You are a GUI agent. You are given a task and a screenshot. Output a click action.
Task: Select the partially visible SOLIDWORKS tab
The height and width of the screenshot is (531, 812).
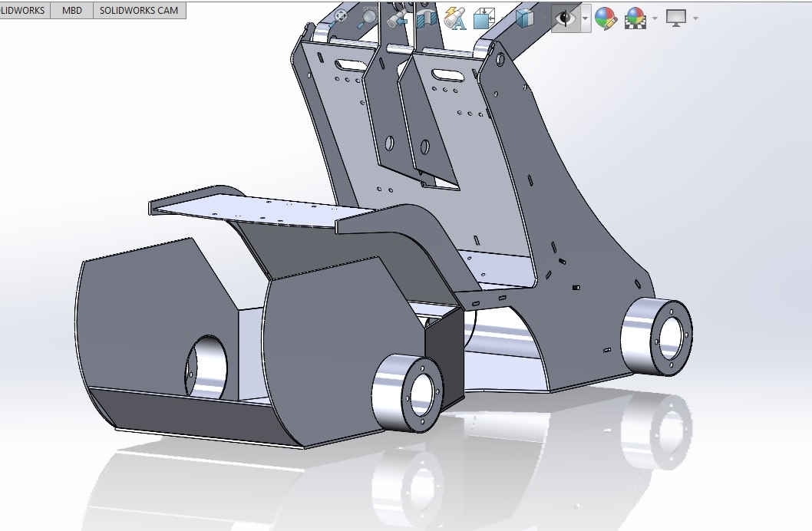[x=23, y=10]
